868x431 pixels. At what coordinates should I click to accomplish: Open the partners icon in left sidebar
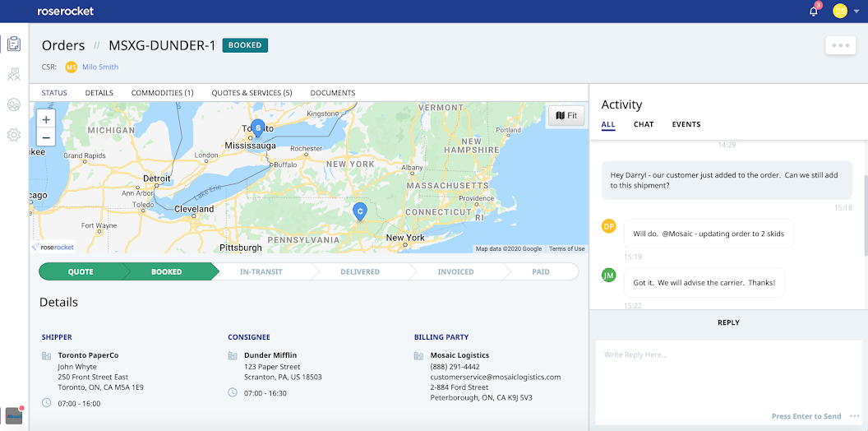(14, 74)
